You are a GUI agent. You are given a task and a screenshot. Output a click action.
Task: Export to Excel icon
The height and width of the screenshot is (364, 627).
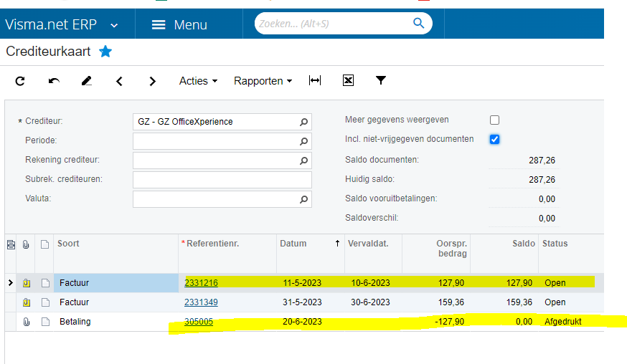(348, 81)
